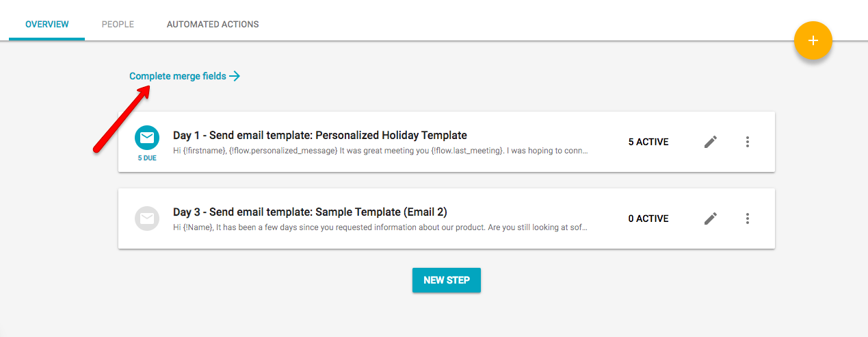Click the New Step button

click(x=447, y=280)
